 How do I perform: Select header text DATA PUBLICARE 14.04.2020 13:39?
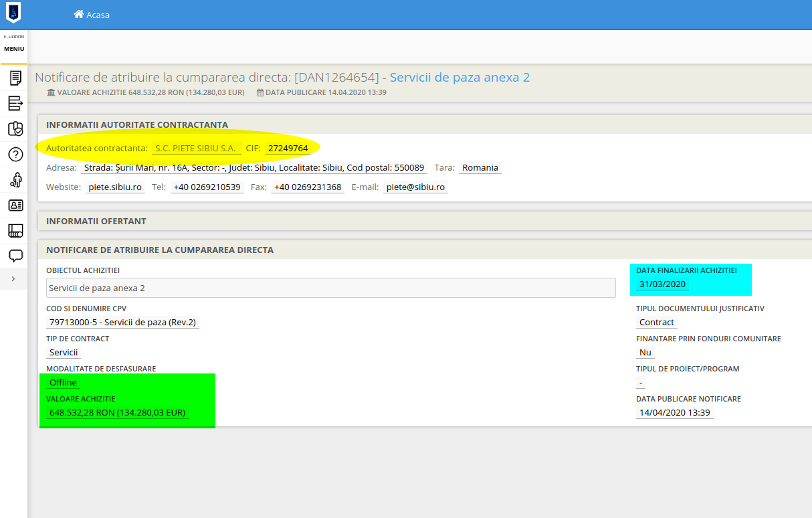click(x=326, y=92)
